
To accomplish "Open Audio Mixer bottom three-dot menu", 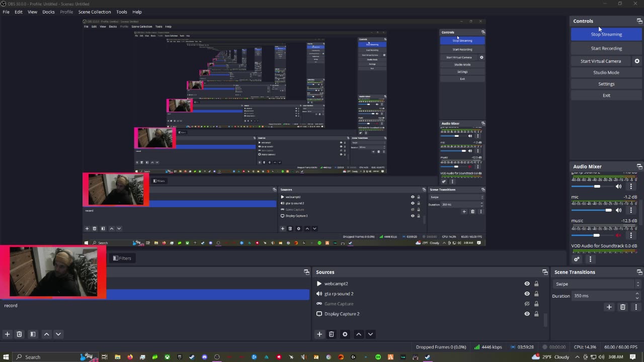I will click(590, 259).
